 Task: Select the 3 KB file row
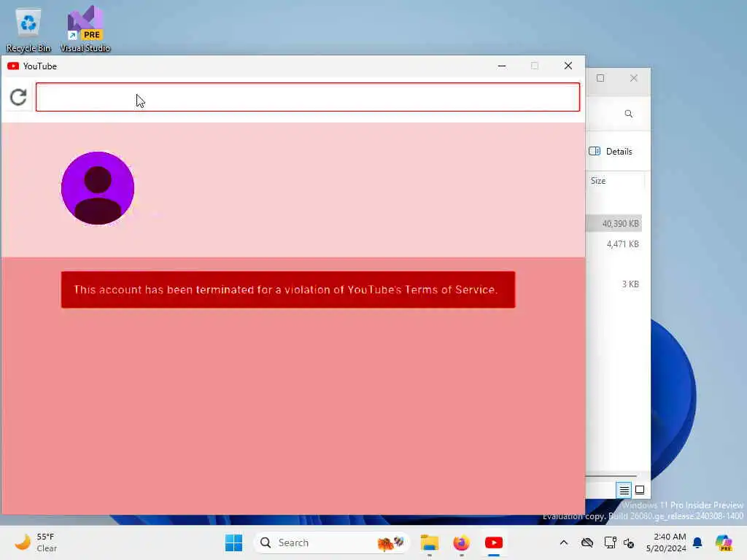point(614,284)
